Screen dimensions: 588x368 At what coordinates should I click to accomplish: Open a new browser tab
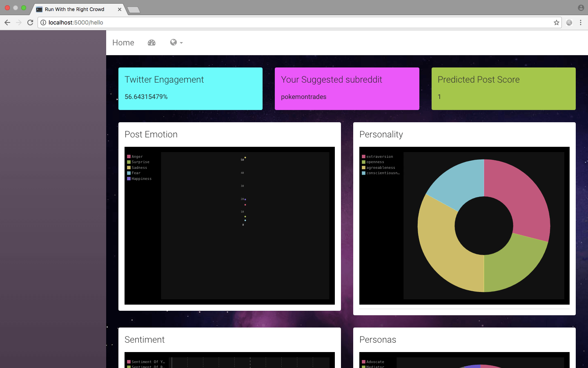click(x=134, y=10)
